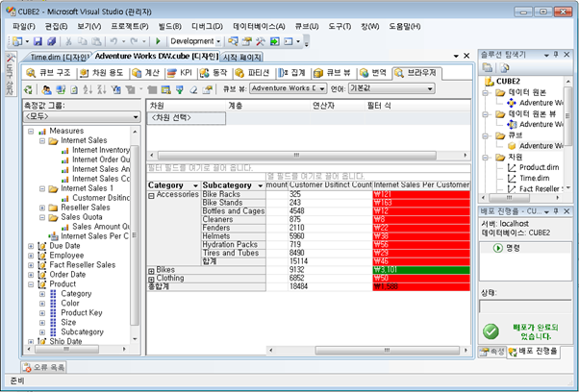This screenshot has width=579, height=392.
Task: Switch to the 시작 페이지 tab
Action: click(x=241, y=57)
